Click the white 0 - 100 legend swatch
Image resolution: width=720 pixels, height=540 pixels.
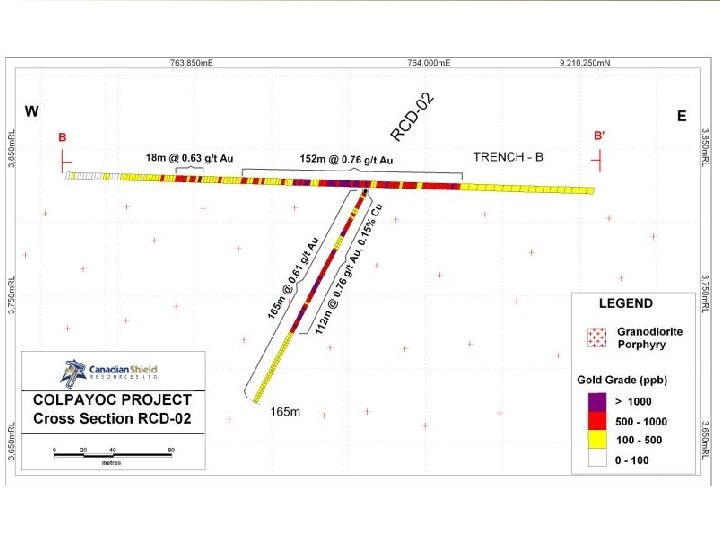(x=597, y=458)
